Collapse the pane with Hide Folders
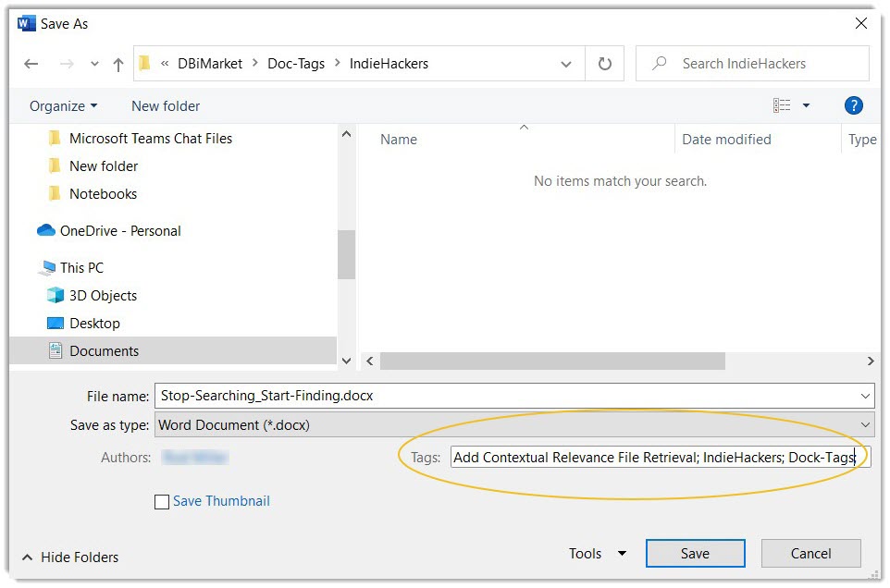Screen dimensions: 890x588 (x=70, y=557)
